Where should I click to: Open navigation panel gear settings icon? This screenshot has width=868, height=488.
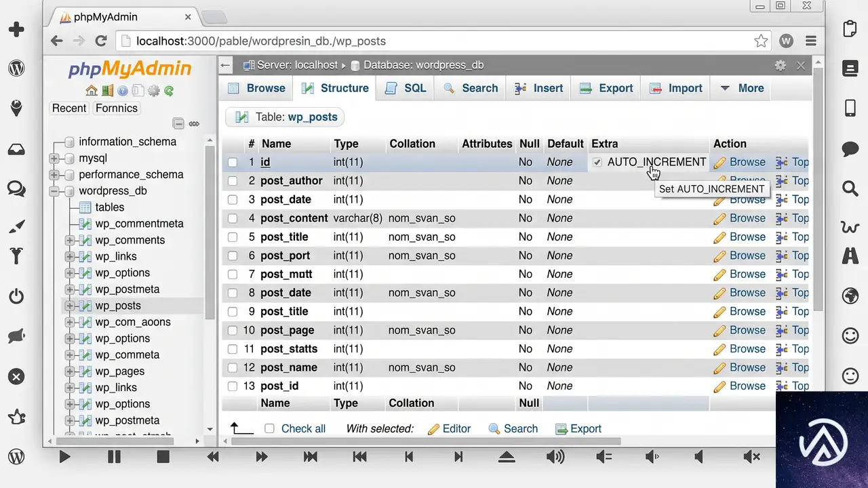153,91
